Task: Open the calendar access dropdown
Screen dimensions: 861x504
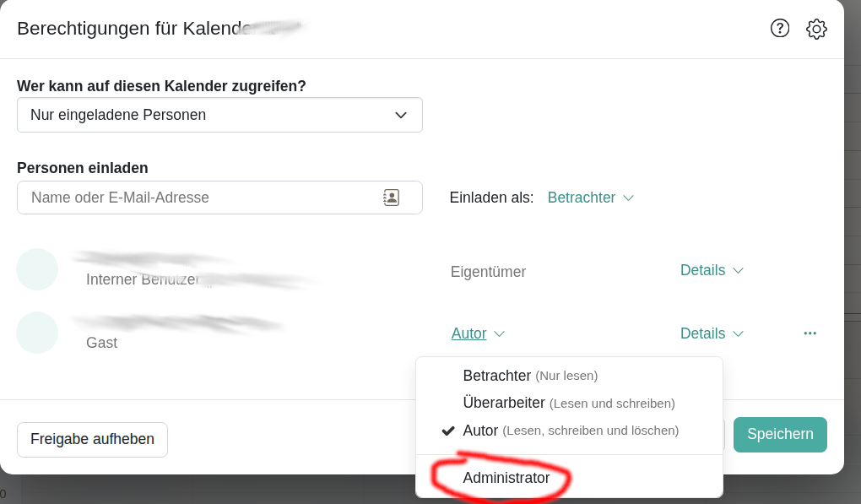Action: coord(219,115)
